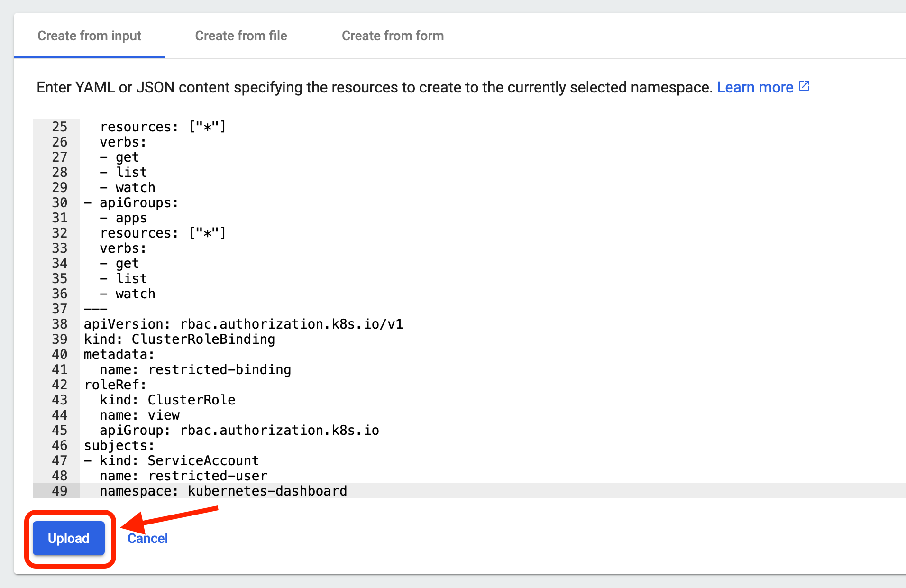Click 'resources: ["*"]' on line 32

tap(163, 233)
